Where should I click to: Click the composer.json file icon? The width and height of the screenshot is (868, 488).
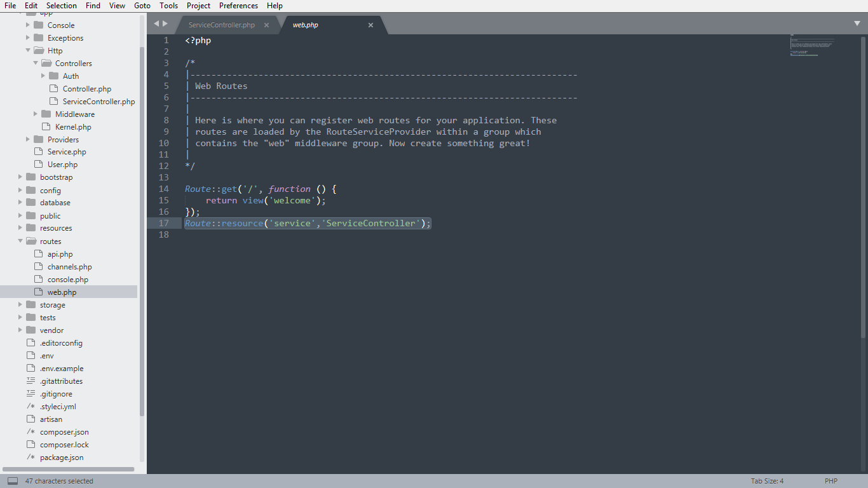pyautogui.click(x=31, y=432)
